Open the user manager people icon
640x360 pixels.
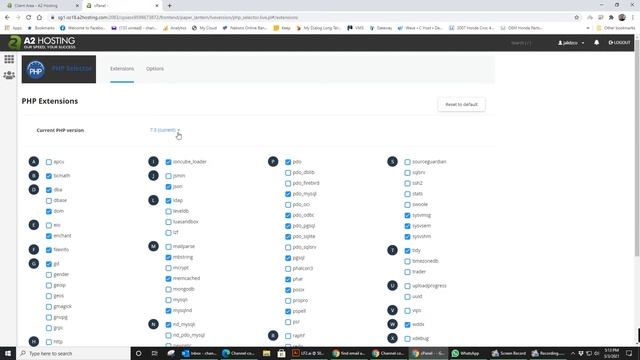click(9, 75)
